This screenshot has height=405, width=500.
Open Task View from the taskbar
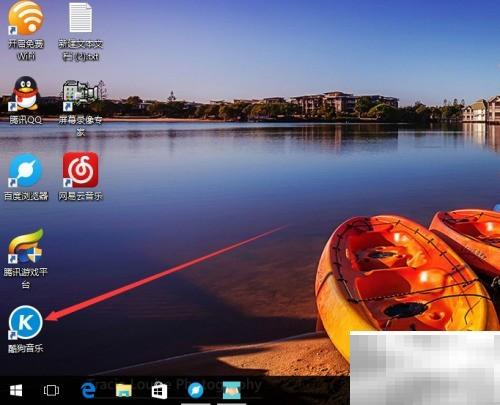point(51,390)
